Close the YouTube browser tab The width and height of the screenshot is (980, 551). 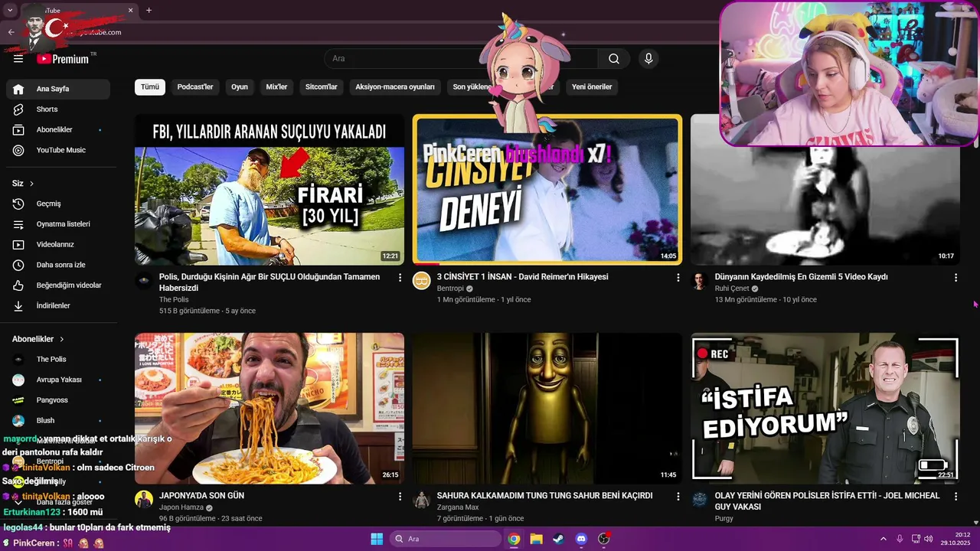(130, 10)
